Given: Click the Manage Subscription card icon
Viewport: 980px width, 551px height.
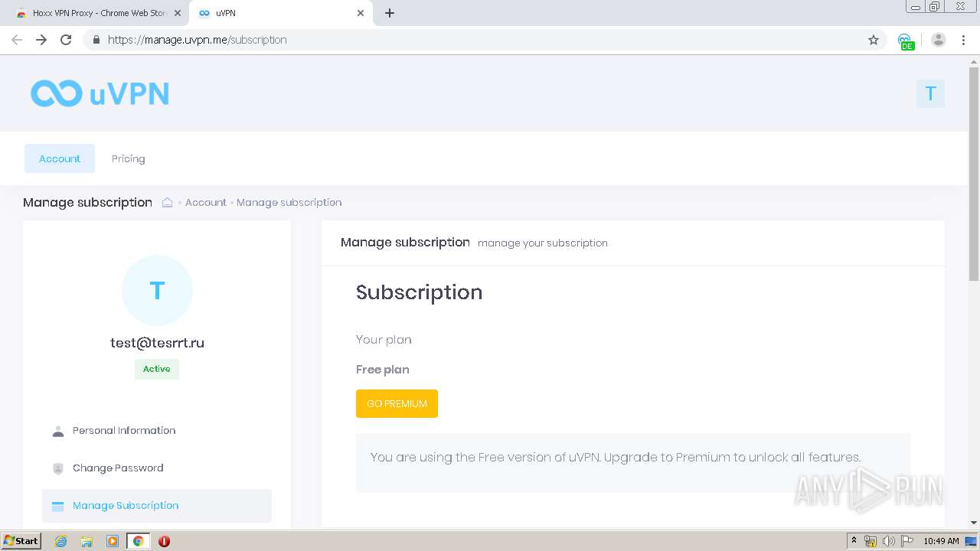Looking at the screenshot, I should pos(58,506).
